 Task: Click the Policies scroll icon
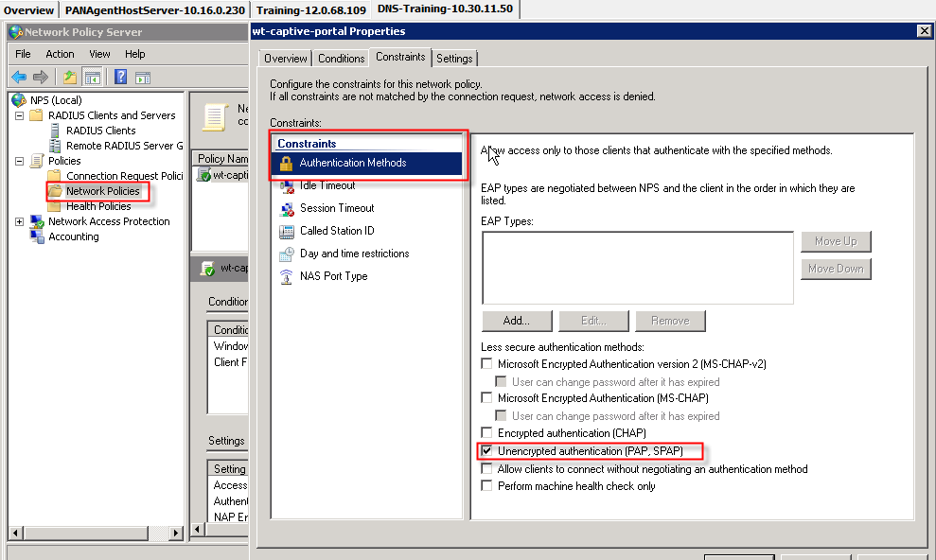(x=37, y=161)
